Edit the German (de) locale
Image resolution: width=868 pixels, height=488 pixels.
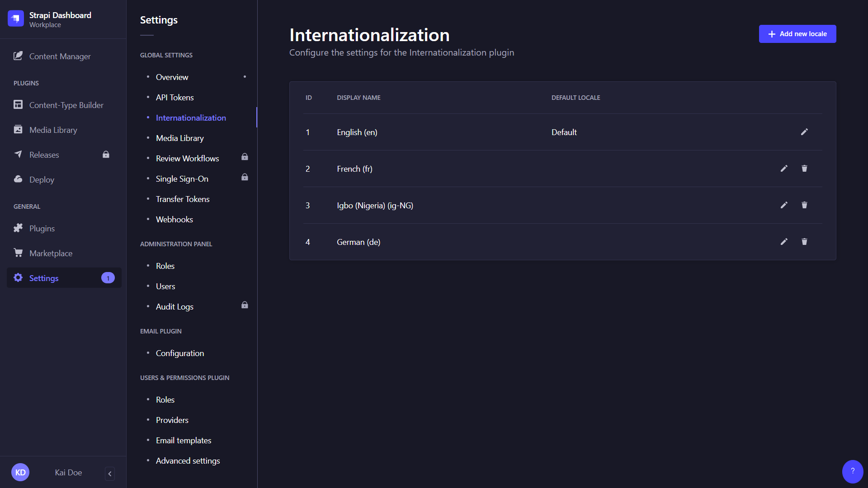(784, 242)
